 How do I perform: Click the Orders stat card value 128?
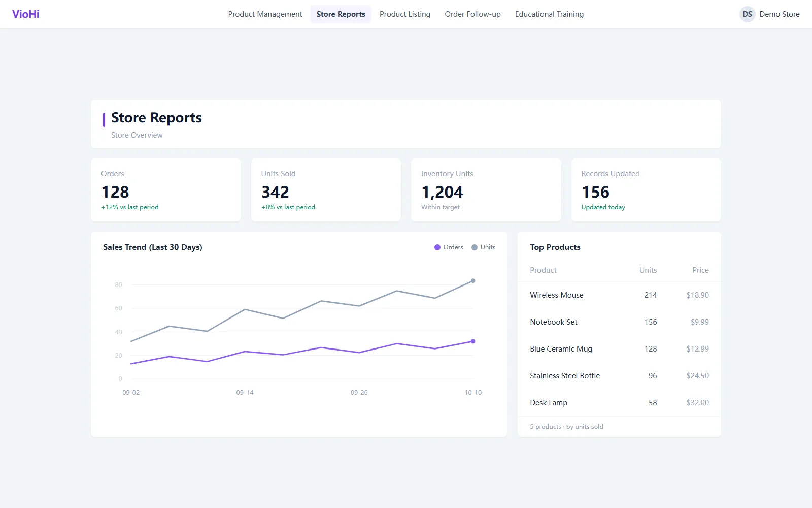pos(115,192)
